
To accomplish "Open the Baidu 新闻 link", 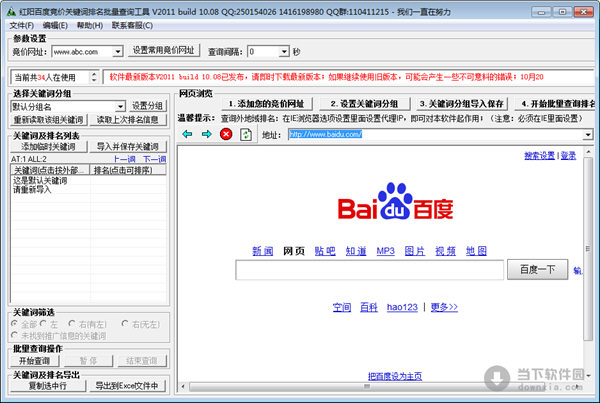I will coord(262,251).
